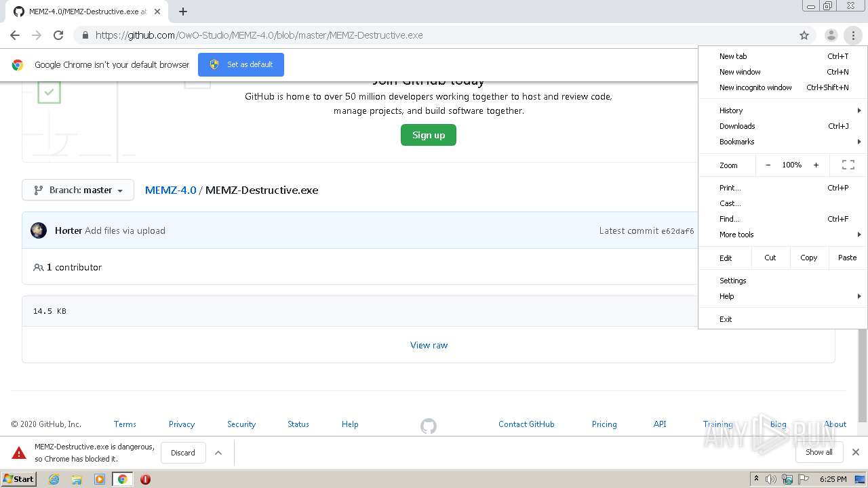Viewport: 868px width, 488px height.
Task: Click the browser forward arrow
Action: pos(37,35)
